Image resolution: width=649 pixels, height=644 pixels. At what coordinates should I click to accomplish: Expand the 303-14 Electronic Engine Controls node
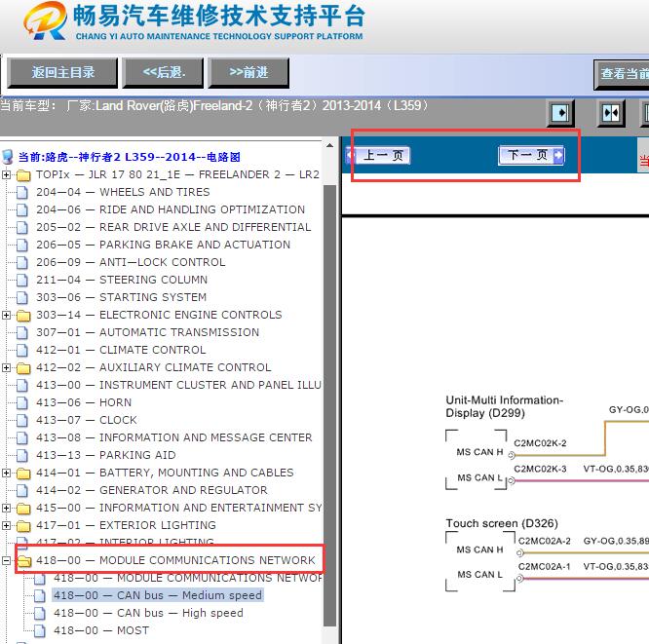click(x=6, y=315)
